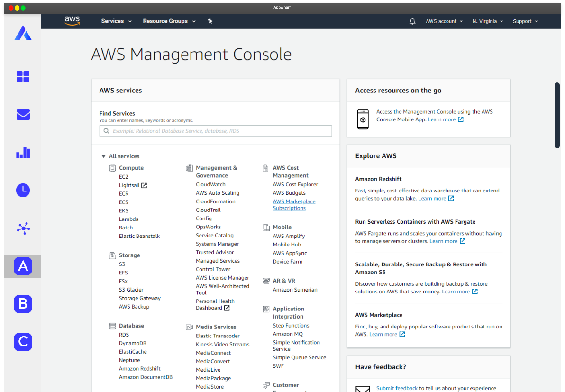Collapse the All services section
565x392 pixels.
pos(103,156)
